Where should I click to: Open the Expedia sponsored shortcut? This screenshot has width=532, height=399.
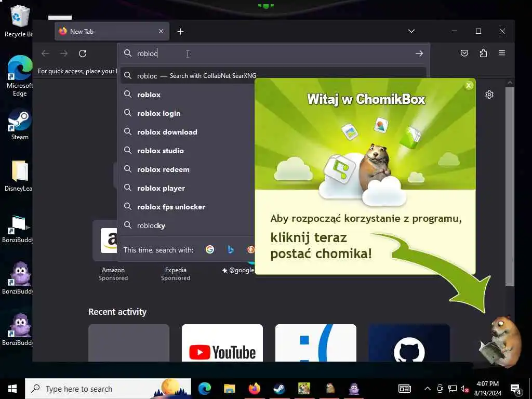176,274
